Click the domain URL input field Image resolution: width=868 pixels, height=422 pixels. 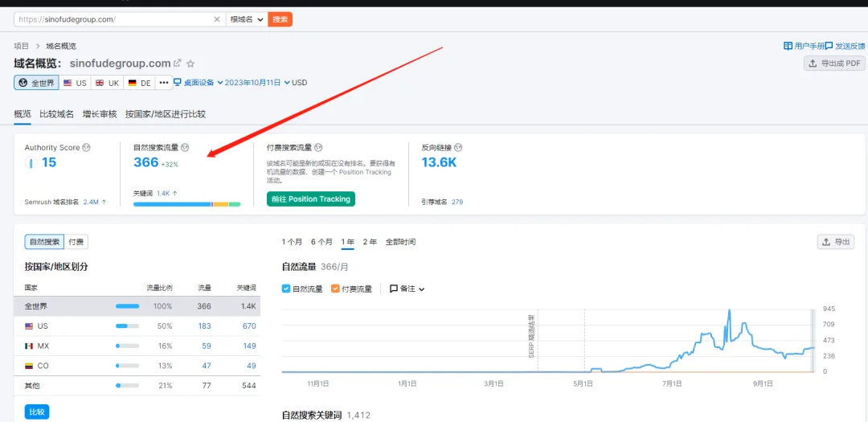115,19
